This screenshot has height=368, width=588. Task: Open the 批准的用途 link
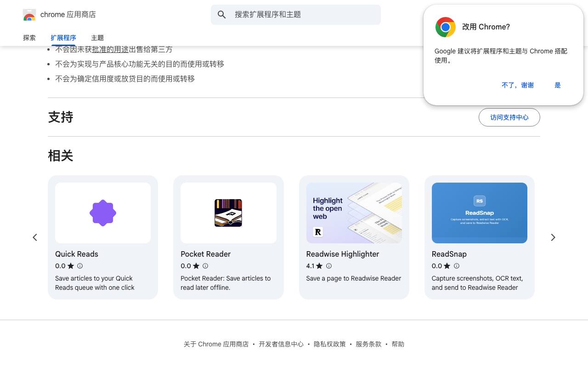point(110,49)
